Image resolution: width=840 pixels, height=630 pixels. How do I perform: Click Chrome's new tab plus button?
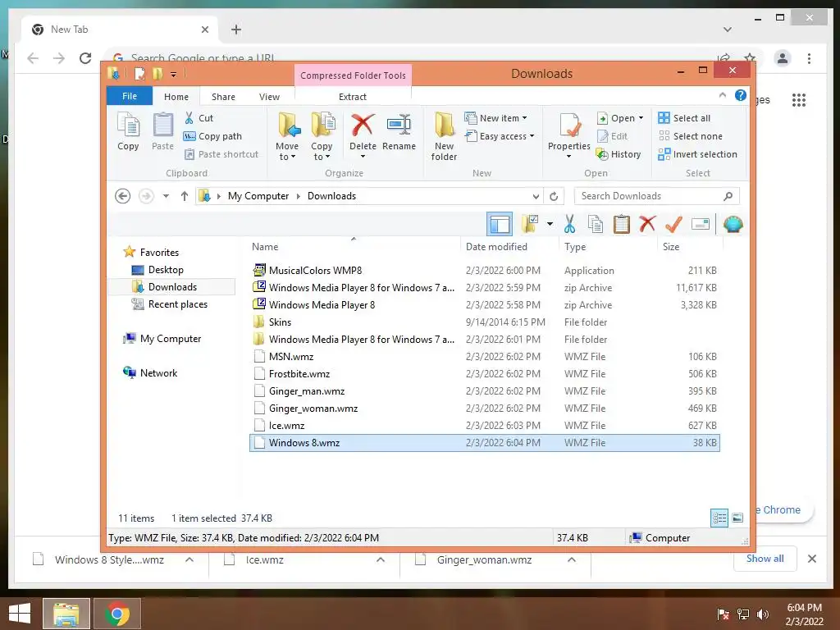click(x=236, y=30)
